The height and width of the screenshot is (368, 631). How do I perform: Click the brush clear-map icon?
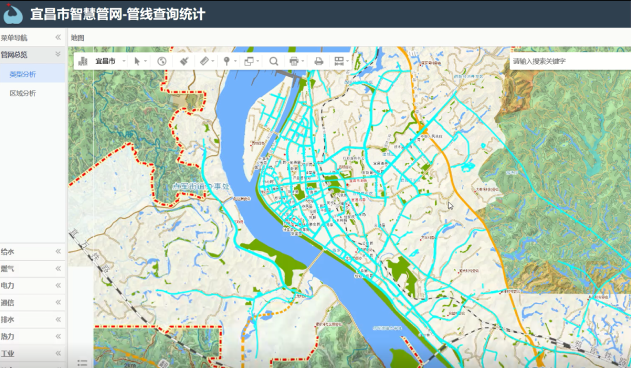184,61
